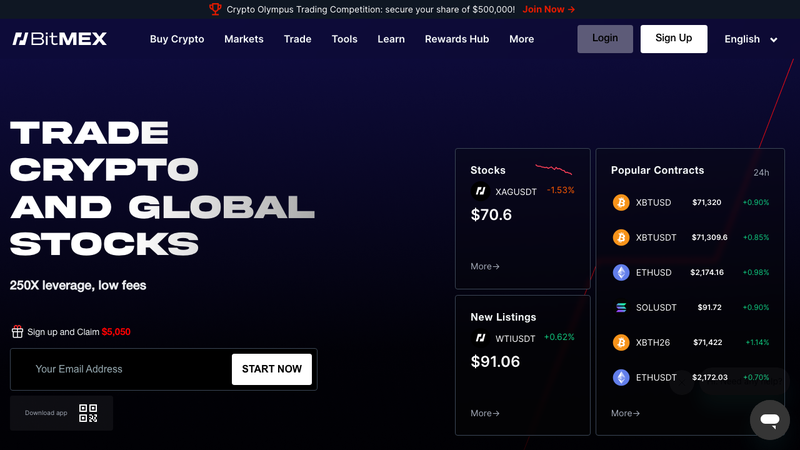The image size is (800, 450).
Task: Click the $91.06 price in New Listings
Action: pos(495,362)
